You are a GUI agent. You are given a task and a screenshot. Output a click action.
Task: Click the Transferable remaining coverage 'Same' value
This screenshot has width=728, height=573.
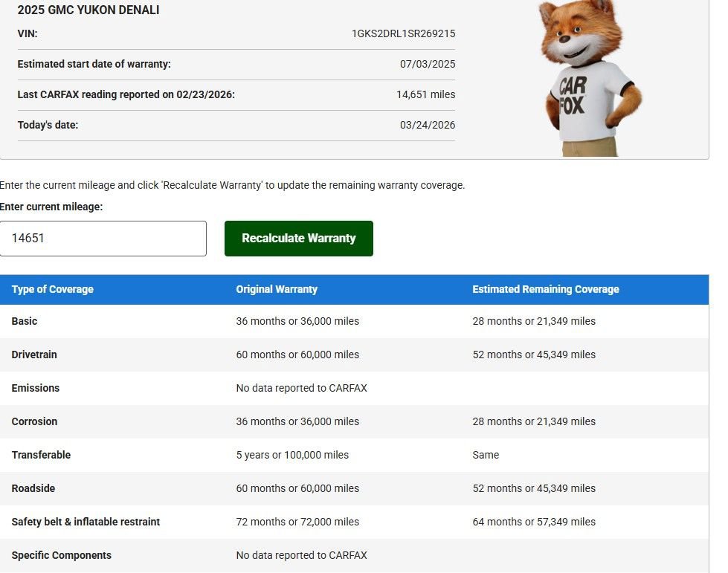click(x=486, y=455)
